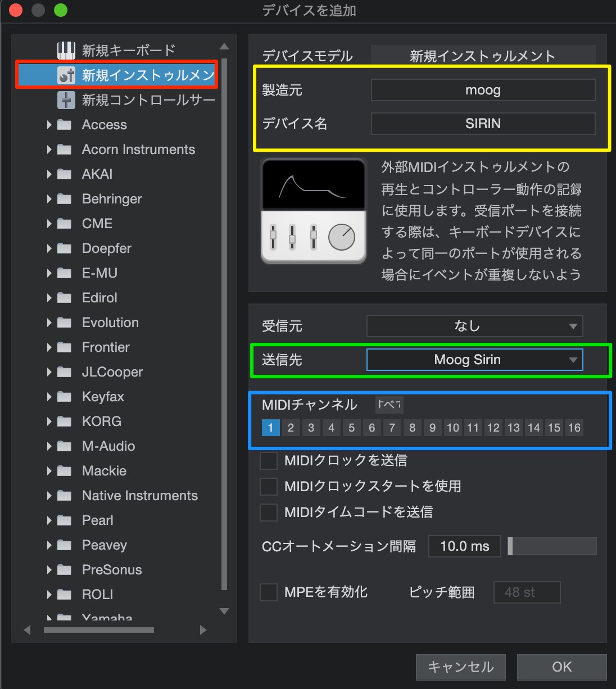
Task: Click the 新規コントロールサーフェス fader icon
Action: [66, 100]
